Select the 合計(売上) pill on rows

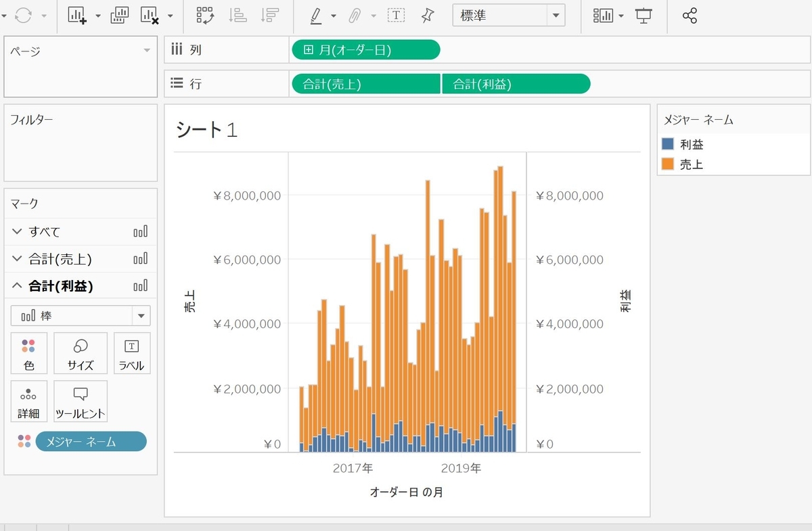[x=365, y=84]
